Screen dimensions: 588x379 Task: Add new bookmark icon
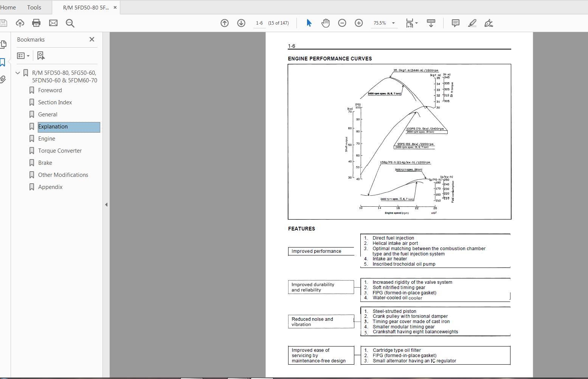click(41, 56)
